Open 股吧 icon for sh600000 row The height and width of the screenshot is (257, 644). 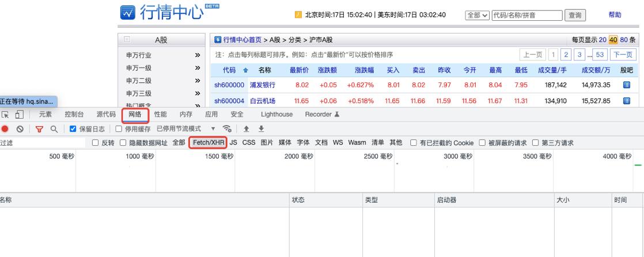[x=626, y=85]
